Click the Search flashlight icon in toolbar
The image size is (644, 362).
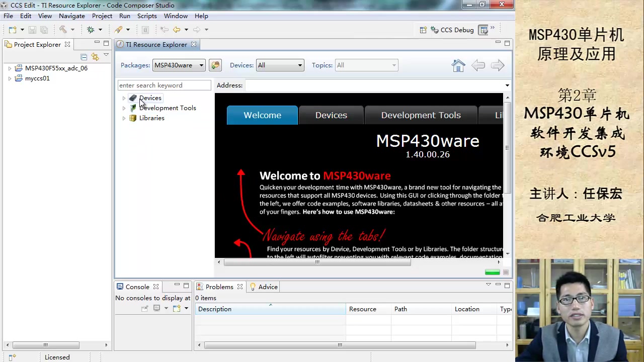coord(118,30)
